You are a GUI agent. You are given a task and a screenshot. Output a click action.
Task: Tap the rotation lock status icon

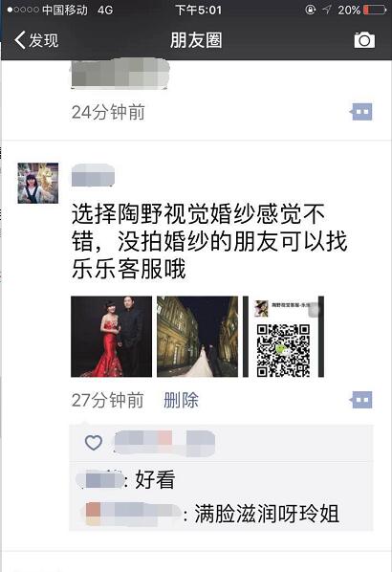[311, 10]
